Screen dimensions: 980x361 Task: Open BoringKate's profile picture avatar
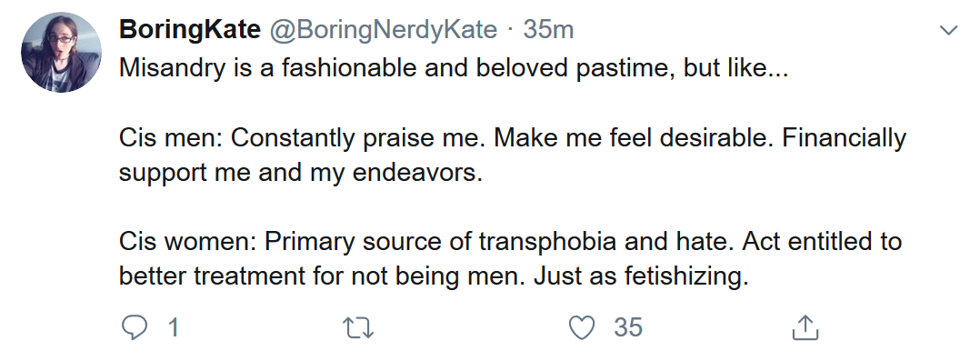point(61,52)
